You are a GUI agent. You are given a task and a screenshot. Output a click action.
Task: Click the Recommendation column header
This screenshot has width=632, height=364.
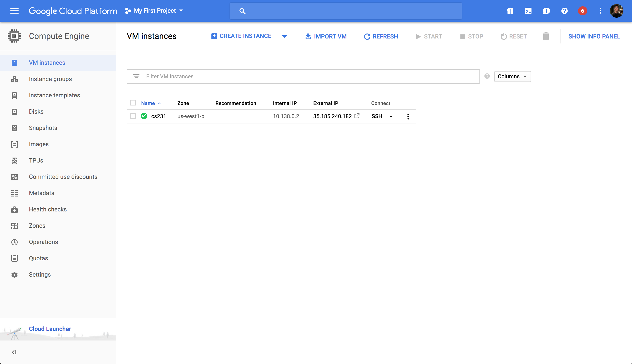(235, 103)
